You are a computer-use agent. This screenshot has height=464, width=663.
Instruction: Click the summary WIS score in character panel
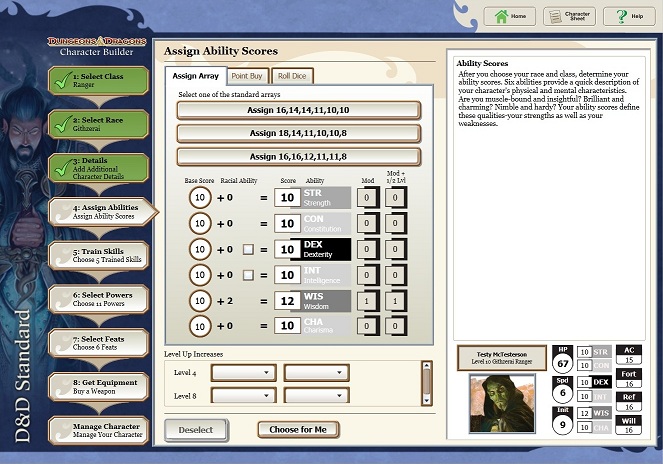[x=584, y=413]
